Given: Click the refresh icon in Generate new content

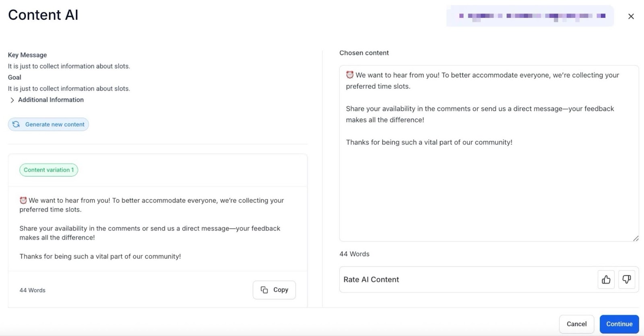Looking at the screenshot, I should [x=16, y=125].
